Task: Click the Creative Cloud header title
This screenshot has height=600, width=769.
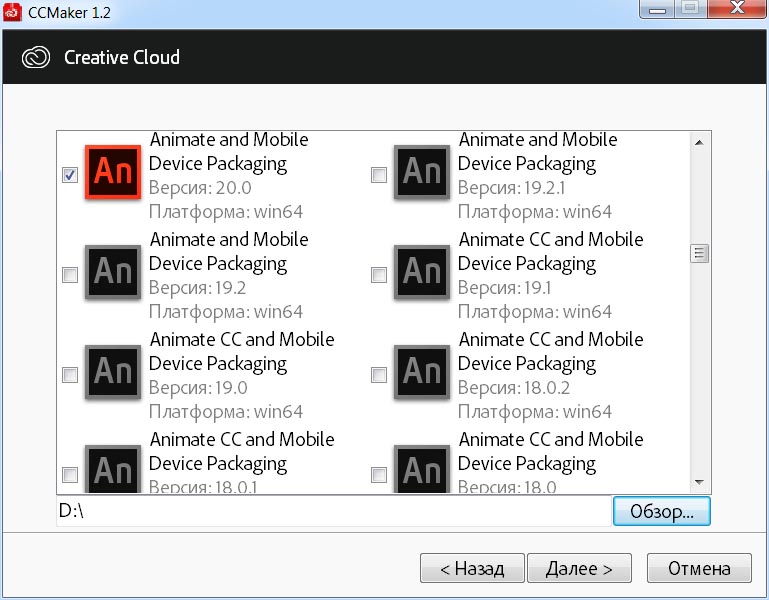Action: (122, 57)
